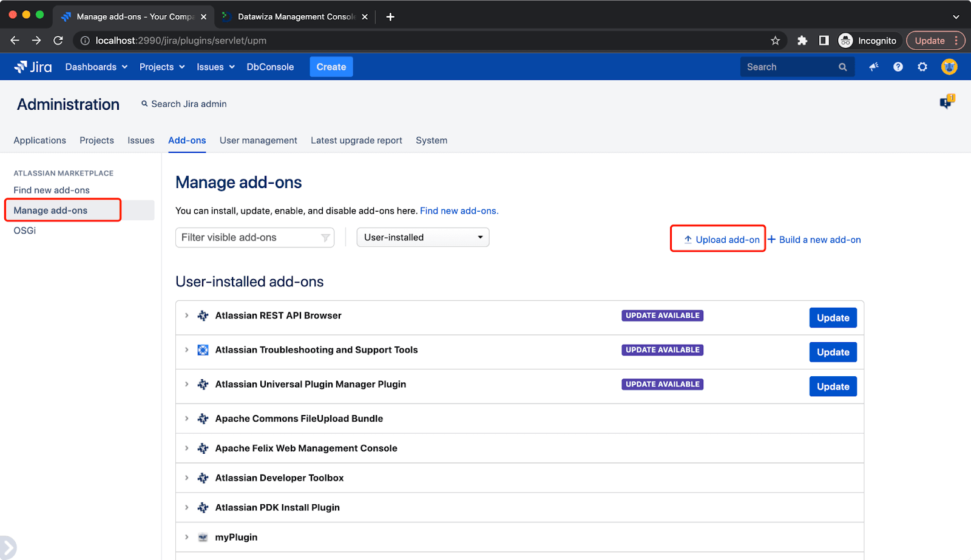This screenshot has width=971, height=560.
Task: Click Build a new add-on link
Action: (814, 240)
